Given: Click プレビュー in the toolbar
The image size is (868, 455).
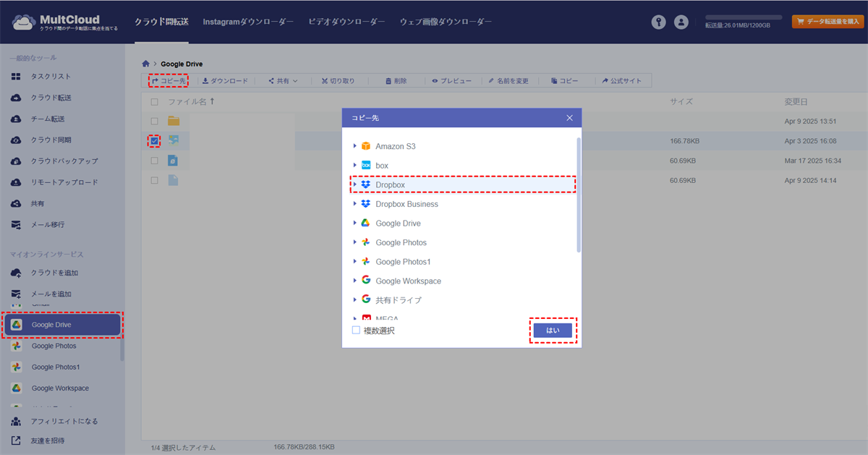Looking at the screenshot, I should coord(451,81).
